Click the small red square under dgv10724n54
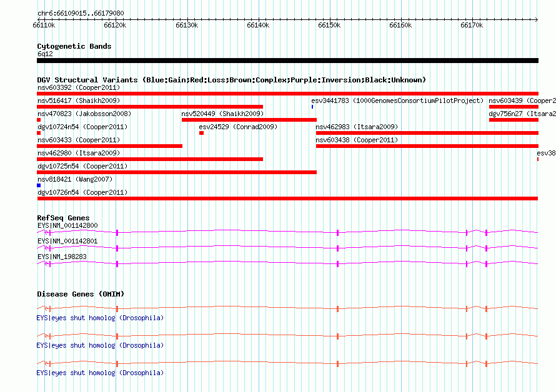 pyautogui.click(x=39, y=133)
